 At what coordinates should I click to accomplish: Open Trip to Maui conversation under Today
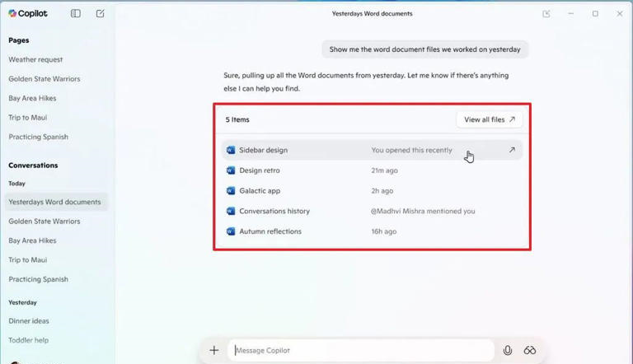tap(28, 260)
